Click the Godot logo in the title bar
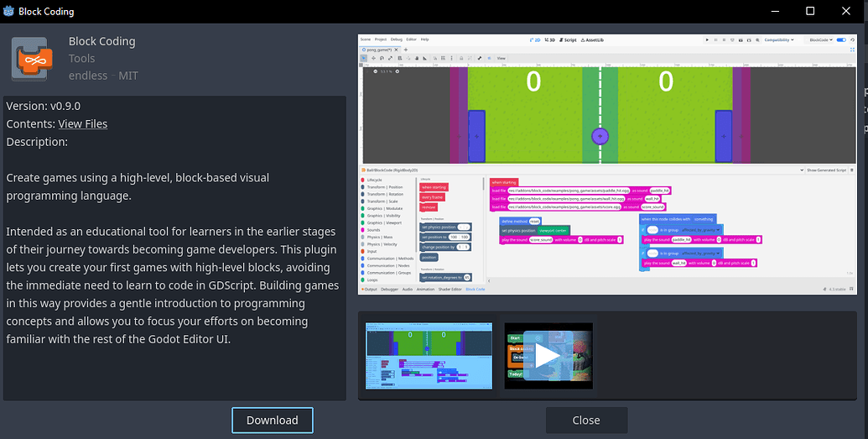 pos(8,11)
